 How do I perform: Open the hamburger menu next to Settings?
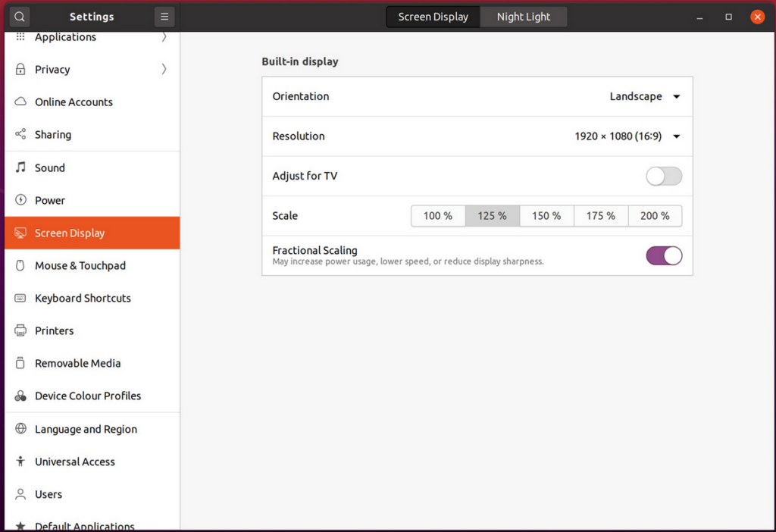(x=163, y=16)
